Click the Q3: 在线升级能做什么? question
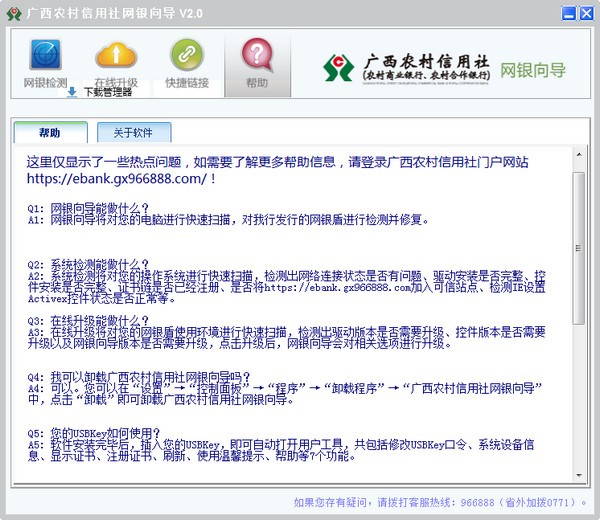Image resolution: width=600 pixels, height=520 pixels. (88, 320)
